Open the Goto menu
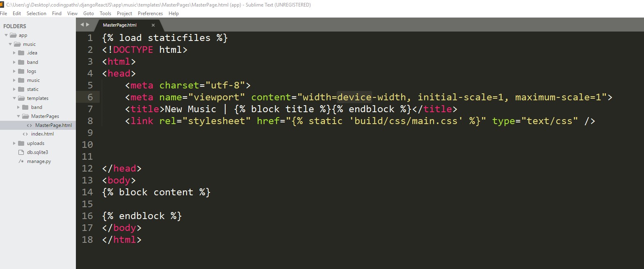The height and width of the screenshot is (269, 644). [x=89, y=14]
